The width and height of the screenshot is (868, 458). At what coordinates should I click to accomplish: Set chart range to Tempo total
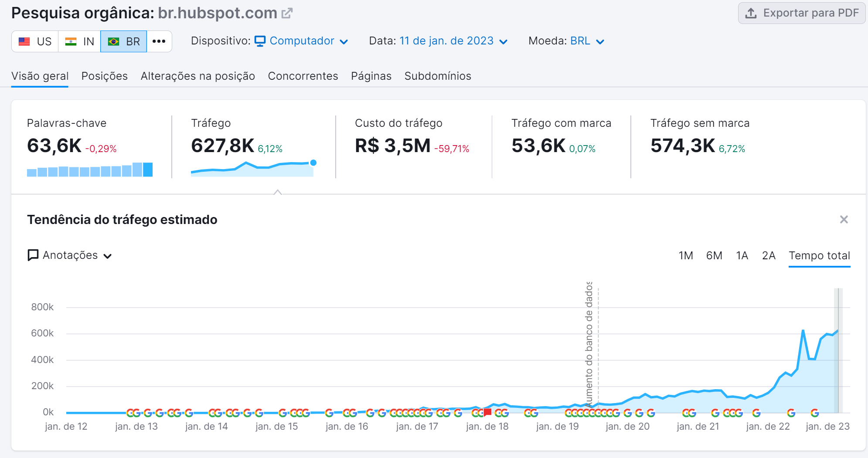coord(819,256)
